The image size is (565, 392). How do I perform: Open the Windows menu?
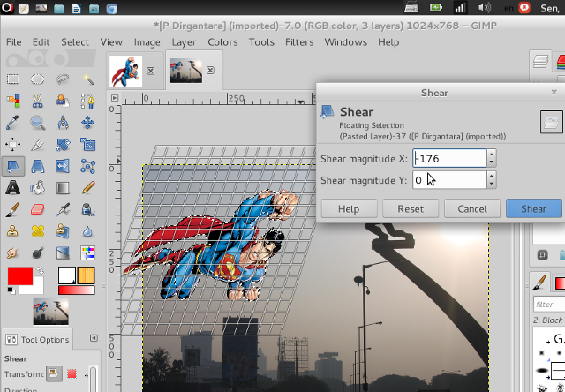click(x=345, y=42)
